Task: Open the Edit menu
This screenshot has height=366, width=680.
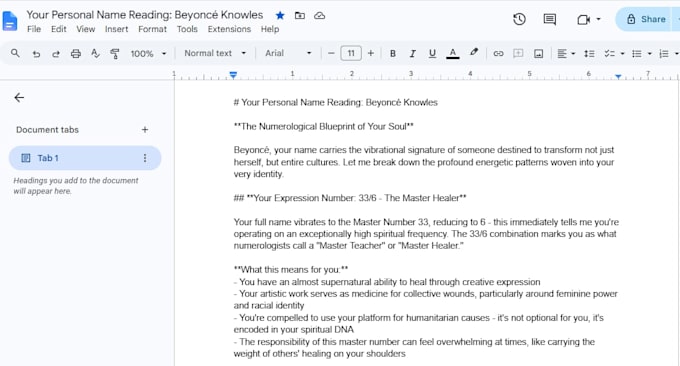Action: [59, 29]
